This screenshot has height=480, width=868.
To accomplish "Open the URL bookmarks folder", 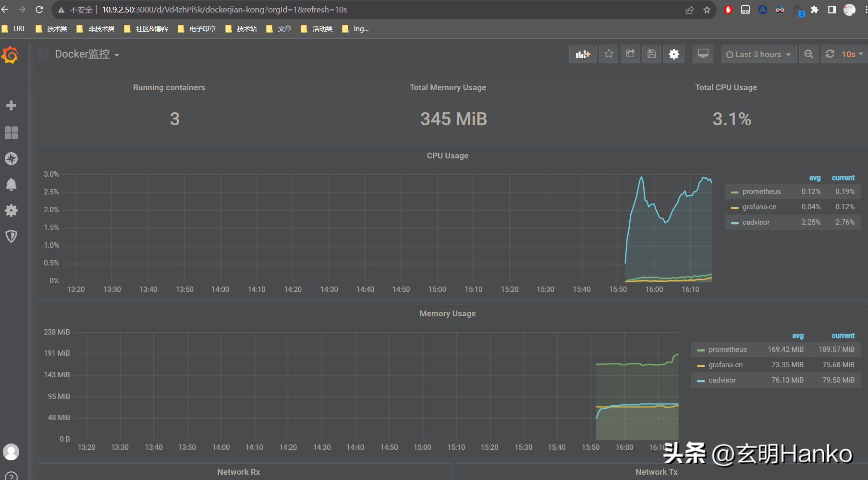I will [x=14, y=29].
